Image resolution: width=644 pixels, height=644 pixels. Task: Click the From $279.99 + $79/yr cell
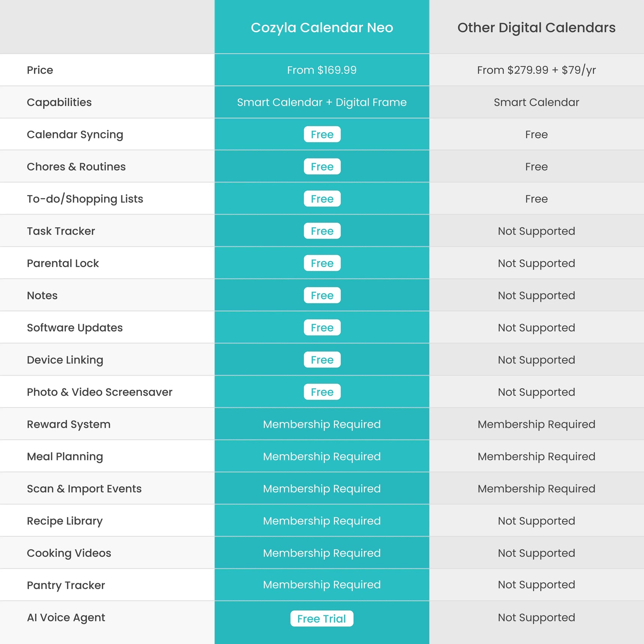tap(537, 70)
